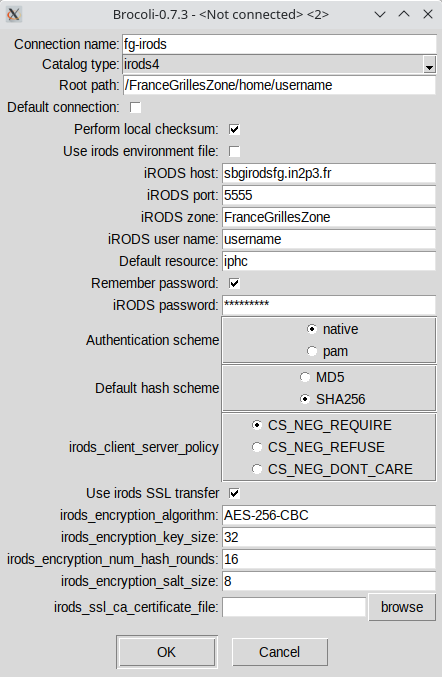Screen dimensions: 442x677
Task: Disable Use irods SSL transfer
Action: [x=234, y=493]
